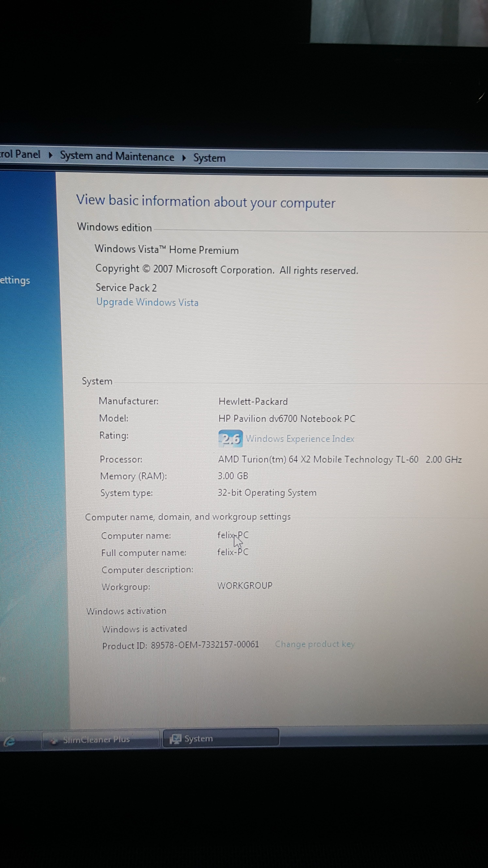Click the 'Windows edition' section heading
Viewport: 488px width, 868px height.
tap(114, 227)
